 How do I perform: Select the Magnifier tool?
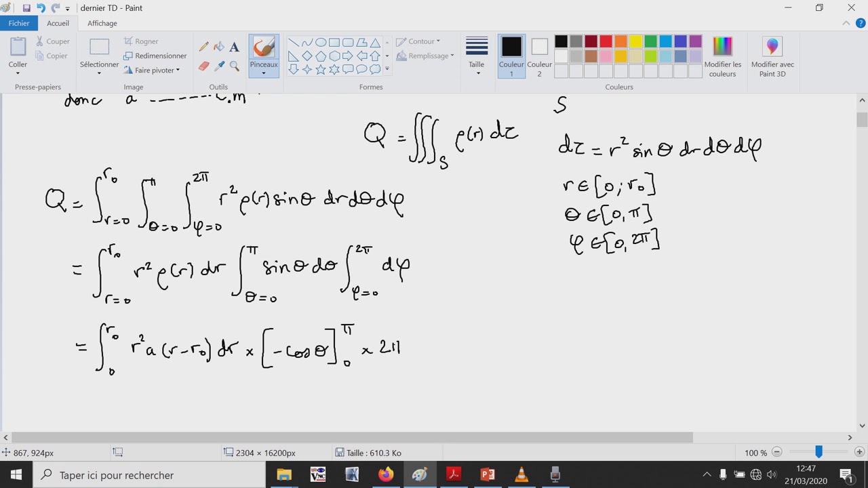tap(234, 66)
